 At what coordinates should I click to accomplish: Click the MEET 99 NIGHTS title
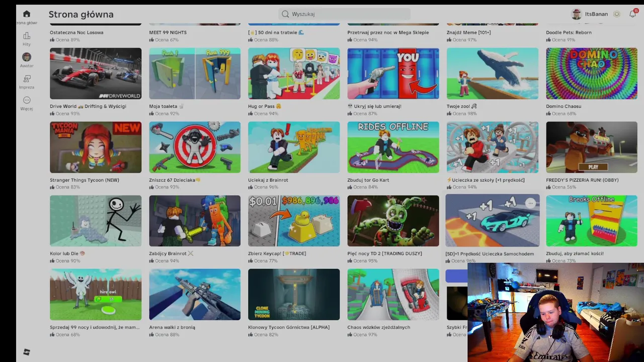(x=168, y=32)
